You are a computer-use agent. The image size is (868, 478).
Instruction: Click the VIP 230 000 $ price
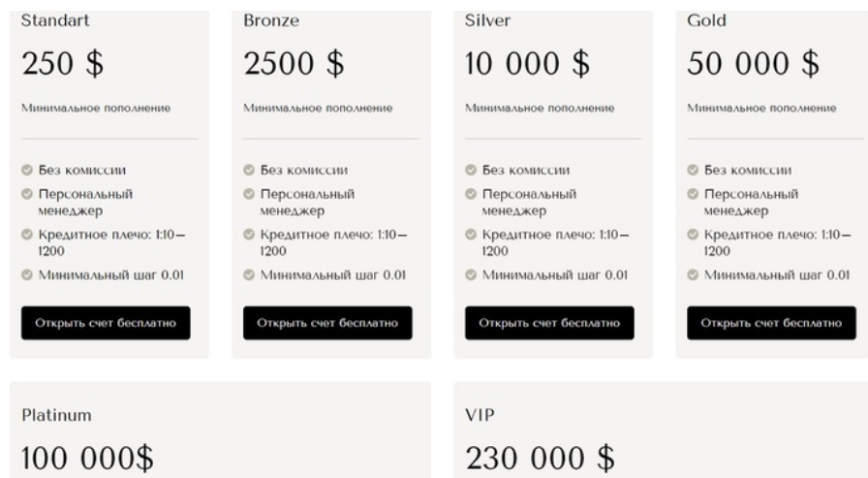pos(541,458)
